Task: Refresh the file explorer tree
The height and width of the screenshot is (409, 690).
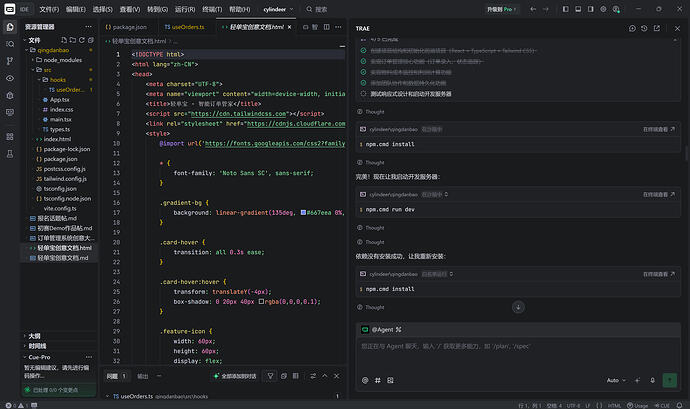Action: click(x=82, y=40)
